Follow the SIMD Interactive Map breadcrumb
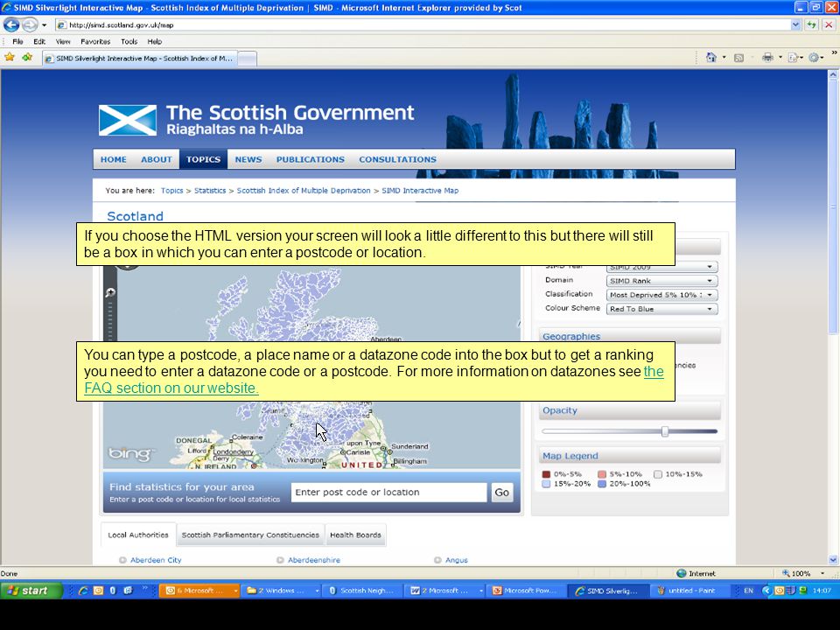Image resolution: width=840 pixels, height=630 pixels. coord(420,190)
